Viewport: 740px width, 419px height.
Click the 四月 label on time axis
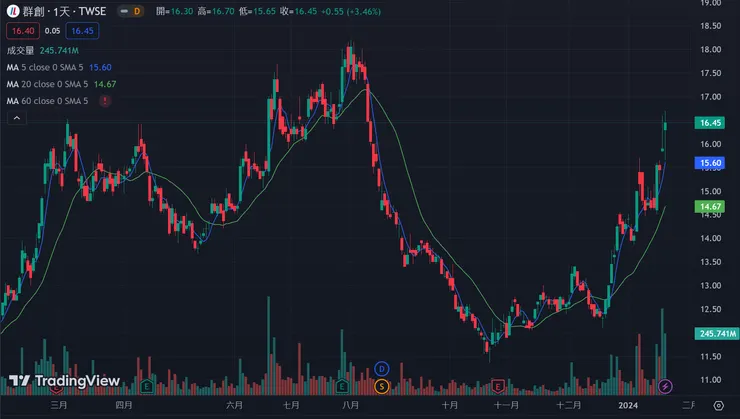(124, 405)
